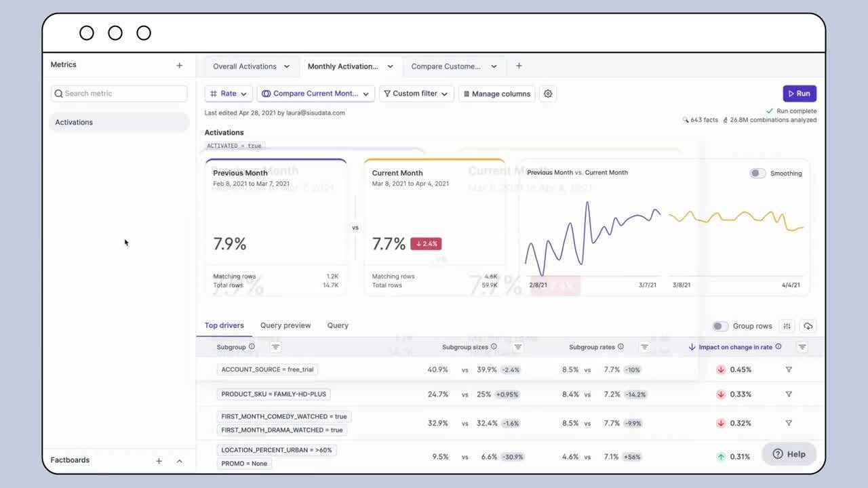Image resolution: width=868 pixels, height=488 pixels.
Task: Filter the Subgroup column
Action: [275, 347]
